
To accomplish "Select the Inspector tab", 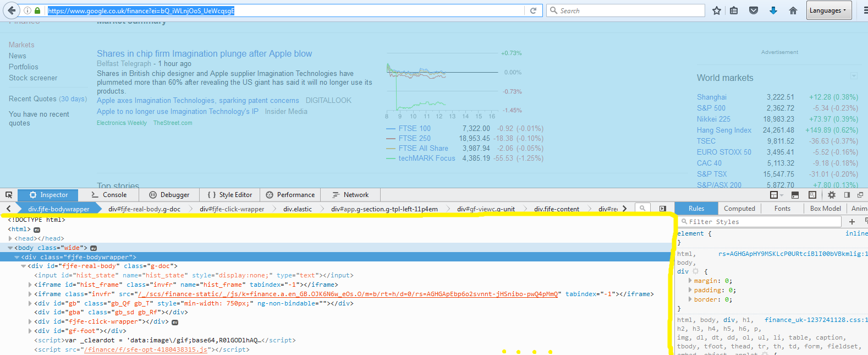I will 48,195.
